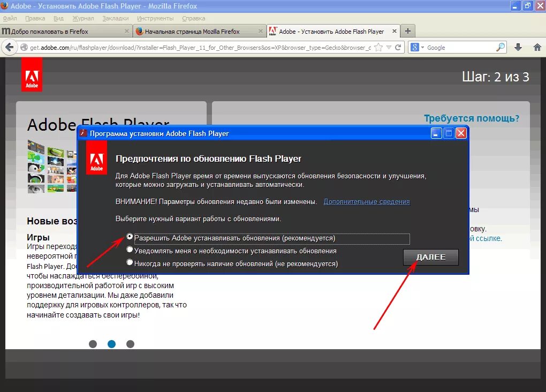Click the Flash Player thumbnails collage image
This screenshot has height=392, width=546.
point(52,166)
